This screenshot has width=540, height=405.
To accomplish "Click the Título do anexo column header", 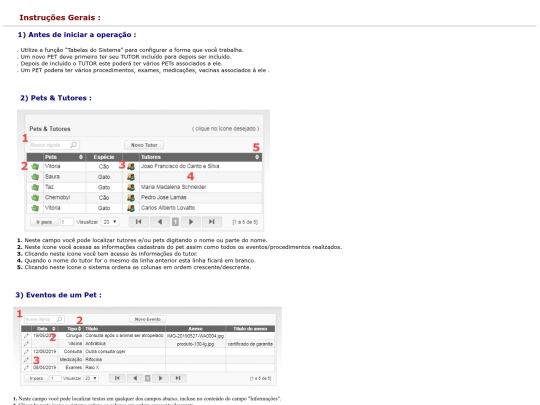I will [x=250, y=329].
